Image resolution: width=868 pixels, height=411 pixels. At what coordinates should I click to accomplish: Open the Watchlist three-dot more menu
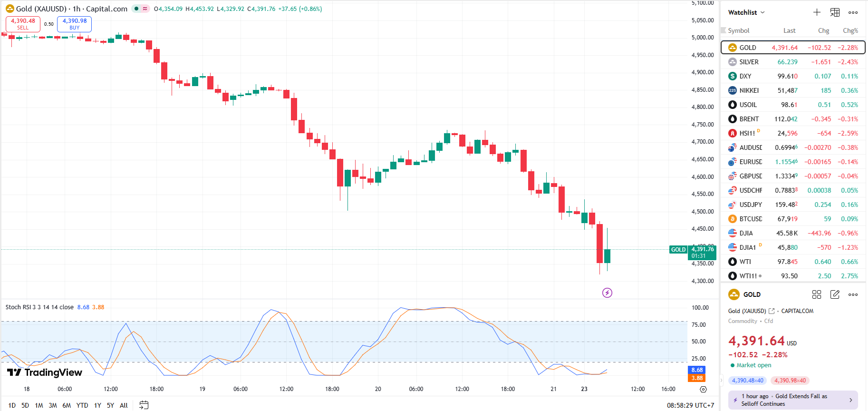853,12
